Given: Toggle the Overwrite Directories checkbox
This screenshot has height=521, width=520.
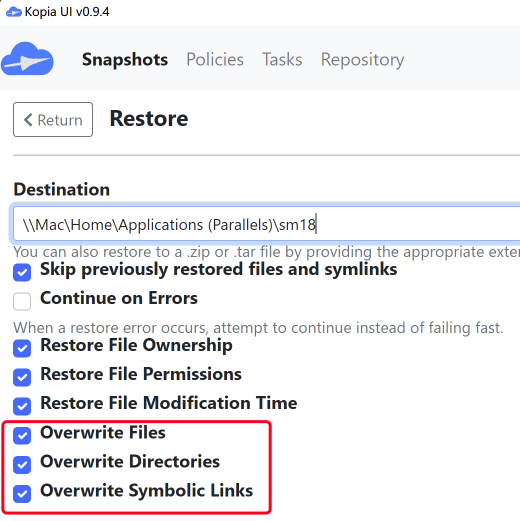Looking at the screenshot, I should [x=22, y=465].
